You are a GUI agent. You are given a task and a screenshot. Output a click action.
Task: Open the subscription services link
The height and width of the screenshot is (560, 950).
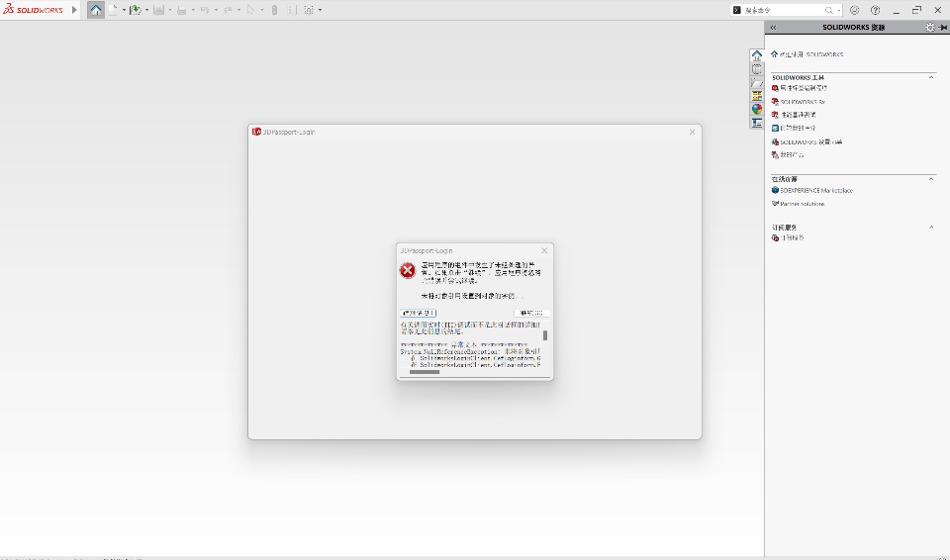click(788, 238)
